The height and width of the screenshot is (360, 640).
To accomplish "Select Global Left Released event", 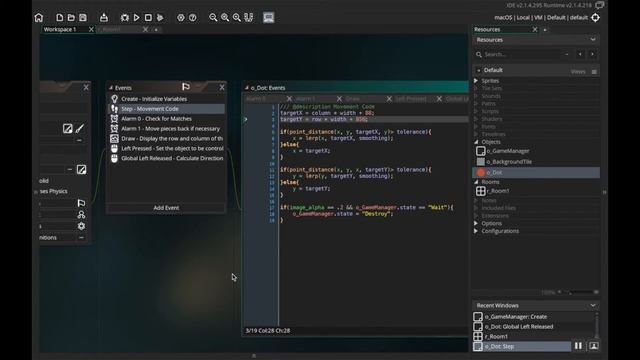I will pos(166,158).
